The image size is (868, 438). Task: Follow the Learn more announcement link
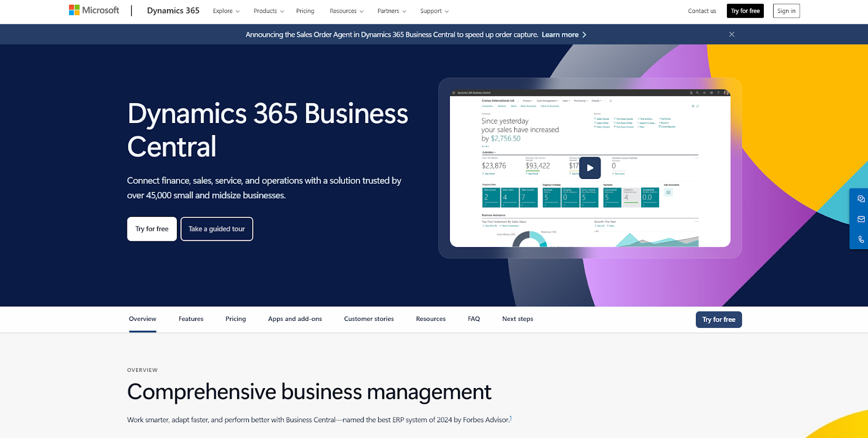tap(564, 35)
